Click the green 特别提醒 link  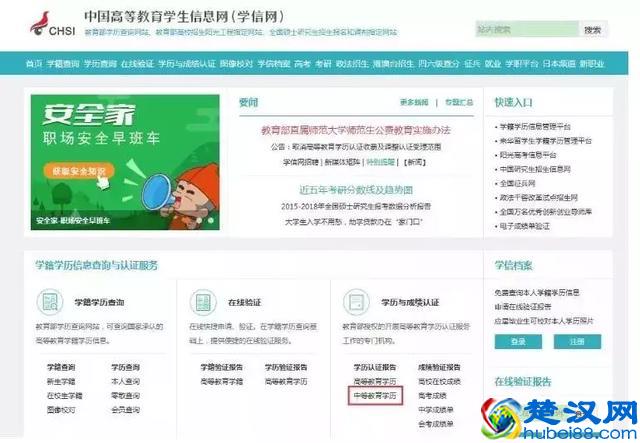(x=380, y=162)
